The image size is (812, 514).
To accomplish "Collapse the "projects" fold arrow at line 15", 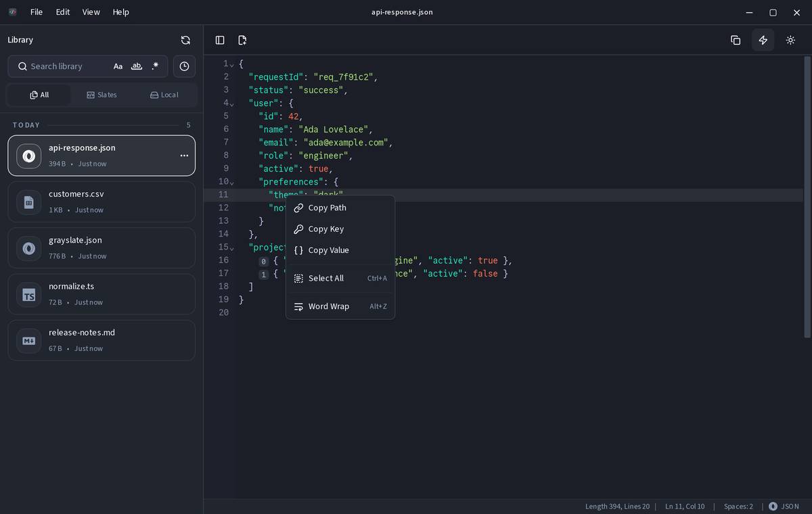I will point(232,248).
